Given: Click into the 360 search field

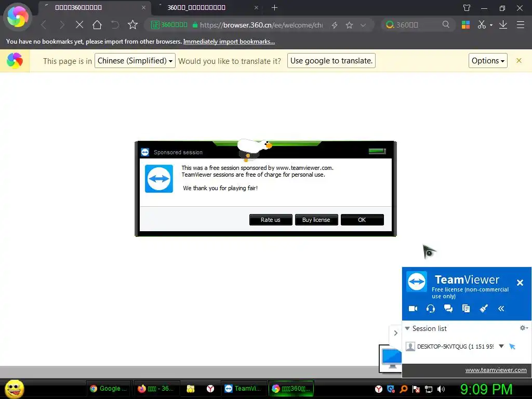Looking at the screenshot, I should coord(417,25).
